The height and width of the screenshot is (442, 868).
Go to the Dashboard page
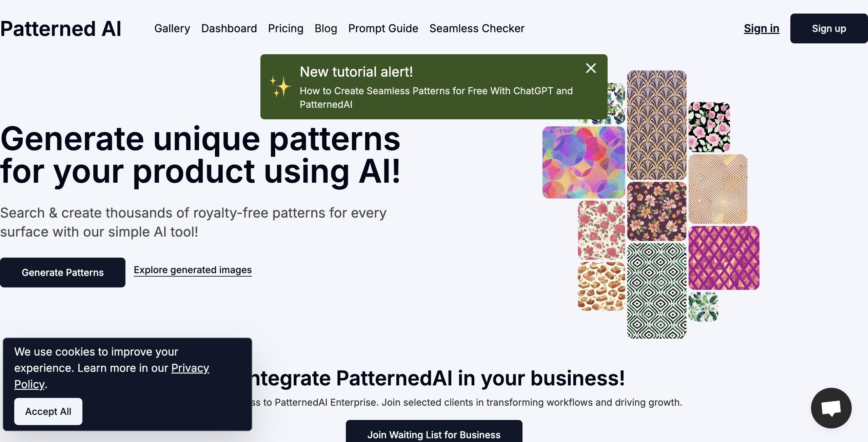click(x=229, y=28)
